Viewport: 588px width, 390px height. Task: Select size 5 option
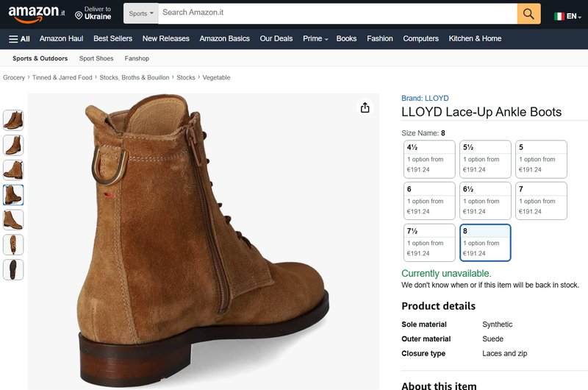point(541,159)
